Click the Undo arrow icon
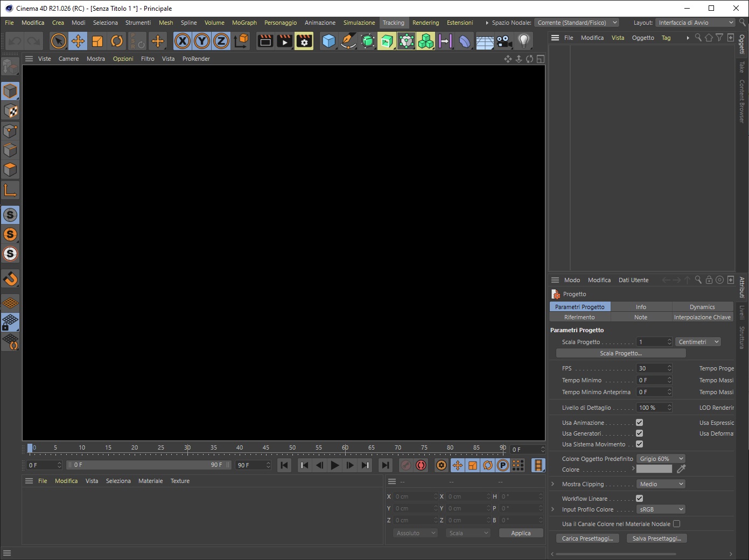The height and width of the screenshot is (560, 749). 15,41
